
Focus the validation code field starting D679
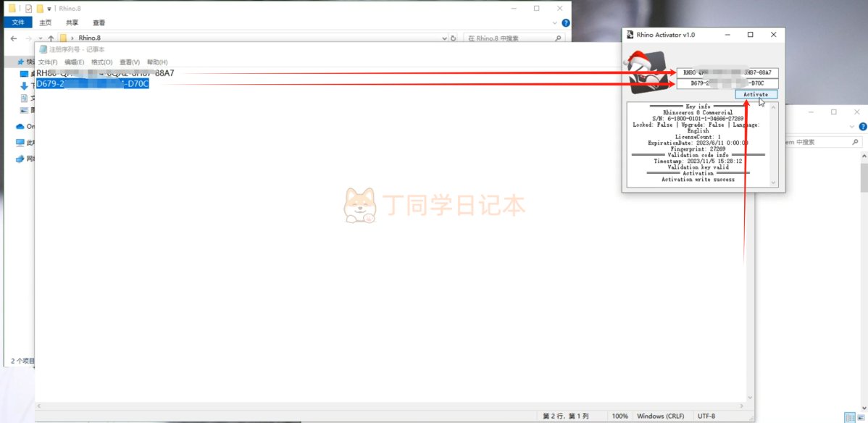click(727, 83)
